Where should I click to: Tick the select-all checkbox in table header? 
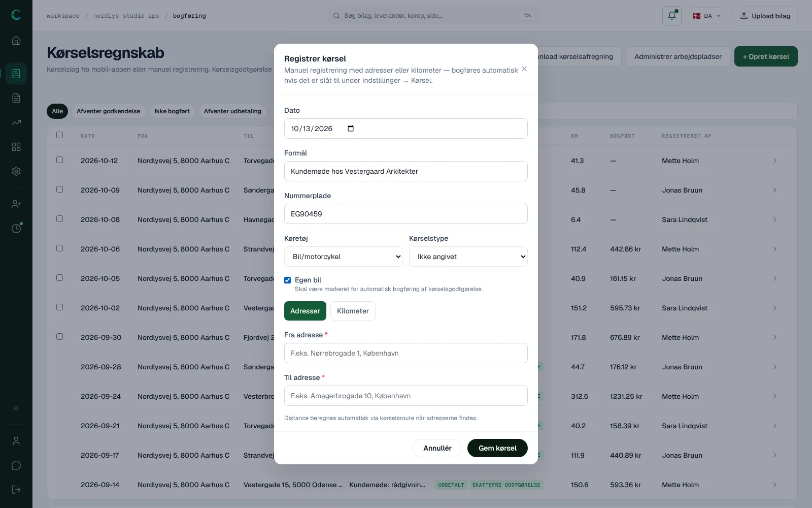pos(60,135)
